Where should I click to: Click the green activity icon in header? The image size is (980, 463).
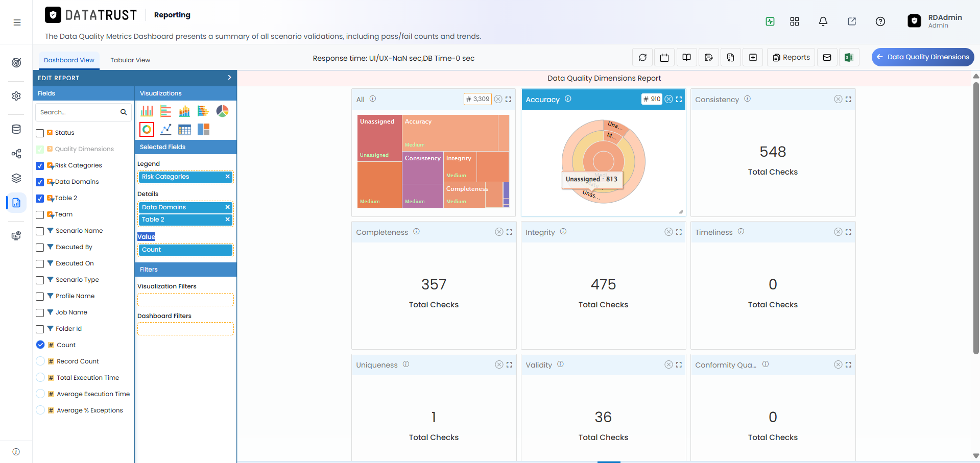[x=770, y=21]
